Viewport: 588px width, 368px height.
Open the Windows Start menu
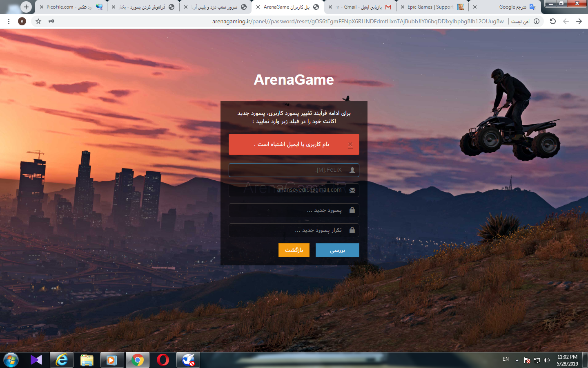11,360
